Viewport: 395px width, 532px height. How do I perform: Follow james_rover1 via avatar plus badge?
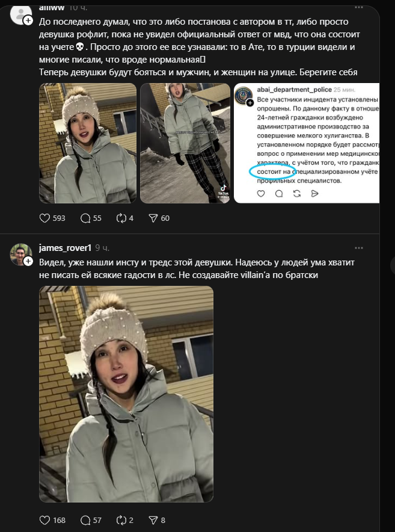pyautogui.click(x=28, y=261)
